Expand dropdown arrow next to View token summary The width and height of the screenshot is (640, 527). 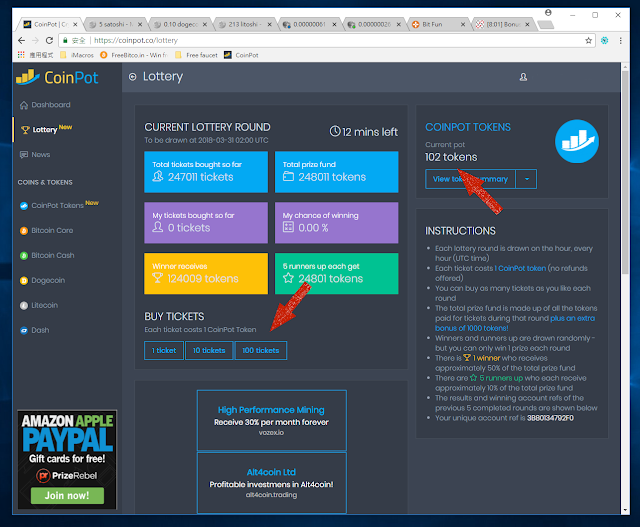click(x=527, y=179)
